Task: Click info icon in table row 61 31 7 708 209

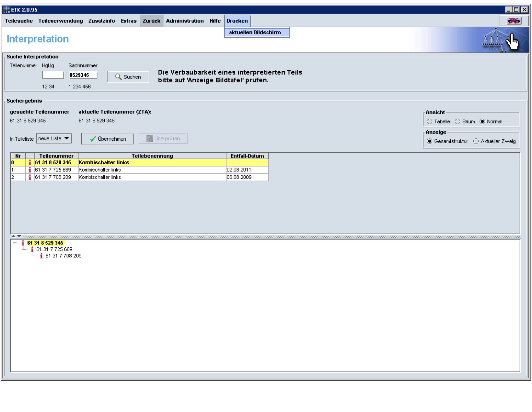Action: pos(30,177)
